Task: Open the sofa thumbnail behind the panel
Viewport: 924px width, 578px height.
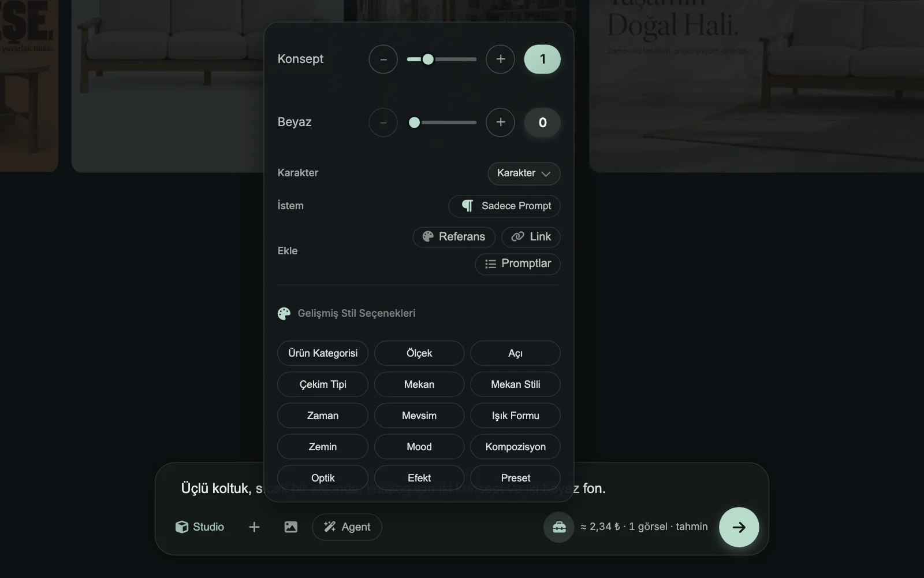Action: point(167,86)
